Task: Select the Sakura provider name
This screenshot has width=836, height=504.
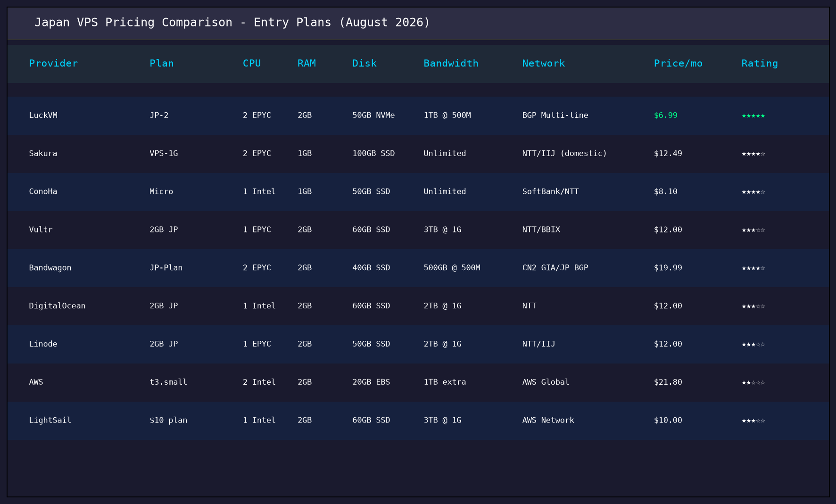Action: pyautogui.click(x=43, y=153)
